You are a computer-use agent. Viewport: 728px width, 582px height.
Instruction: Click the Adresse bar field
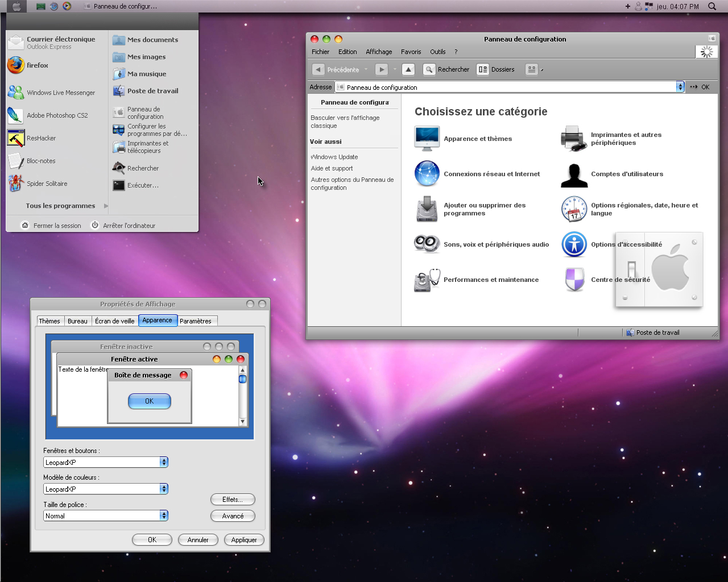coord(506,87)
